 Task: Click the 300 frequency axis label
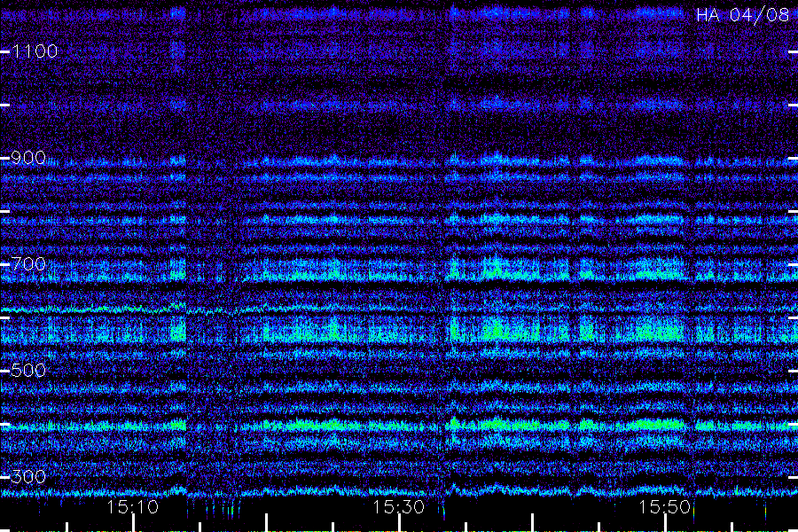coord(28,477)
